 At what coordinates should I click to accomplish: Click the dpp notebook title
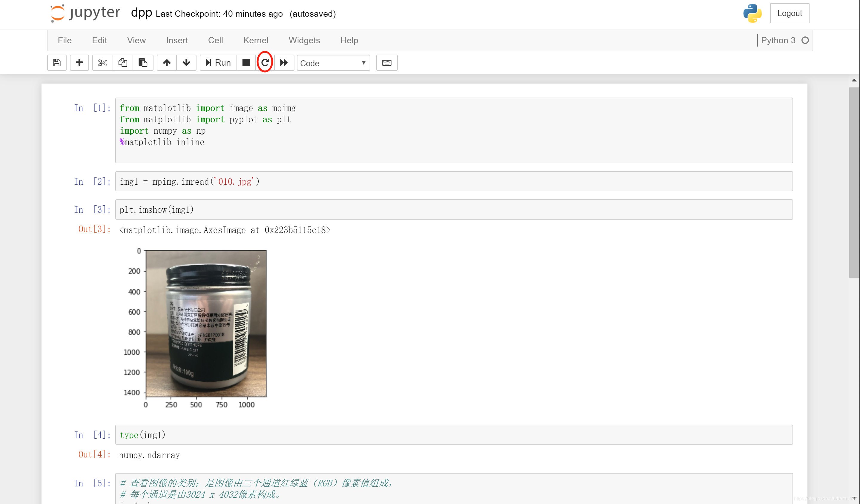(141, 13)
